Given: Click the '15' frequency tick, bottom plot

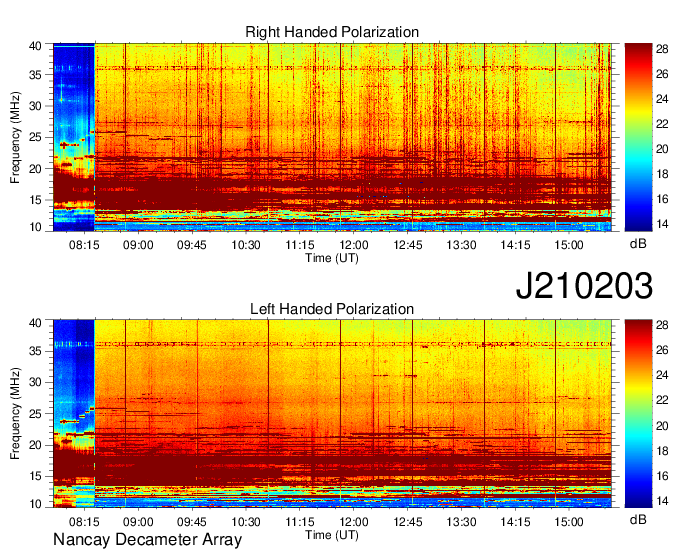Looking at the screenshot, I should point(36,477).
